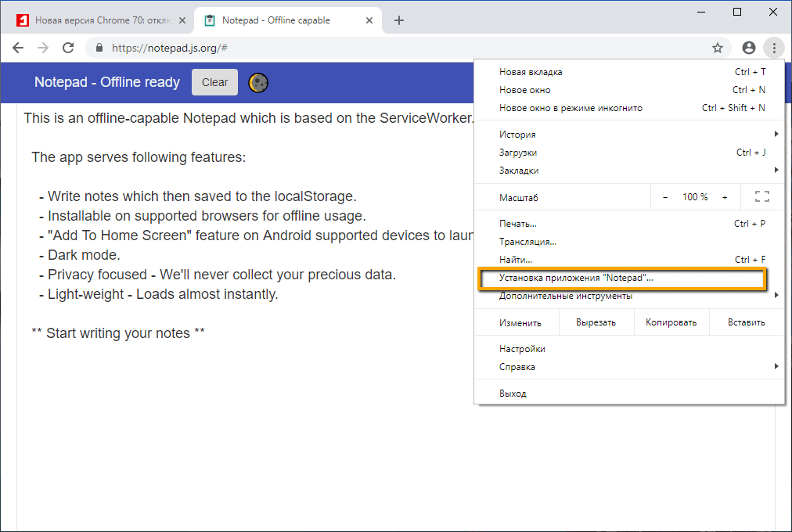The height and width of the screenshot is (532, 792).
Task: Click the Notepad - Offline ready heading
Action: pos(107,82)
